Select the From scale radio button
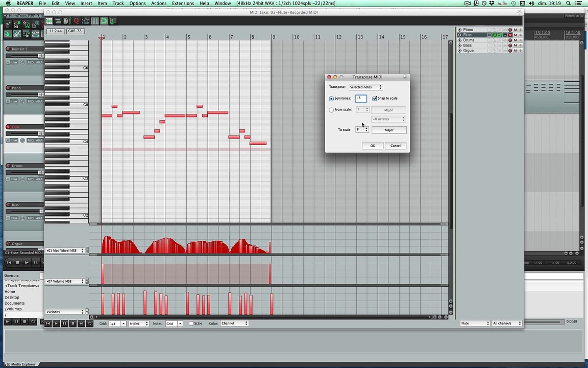588x368 pixels. (331, 110)
